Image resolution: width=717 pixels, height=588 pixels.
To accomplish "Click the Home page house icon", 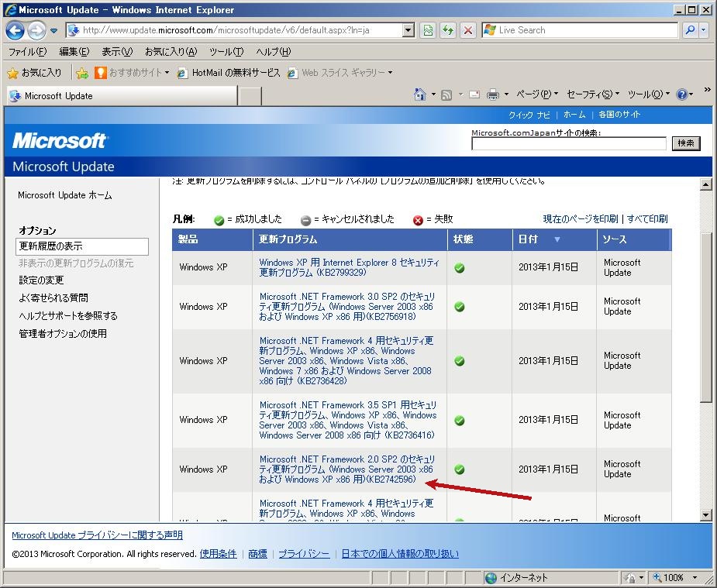I will pos(420,95).
